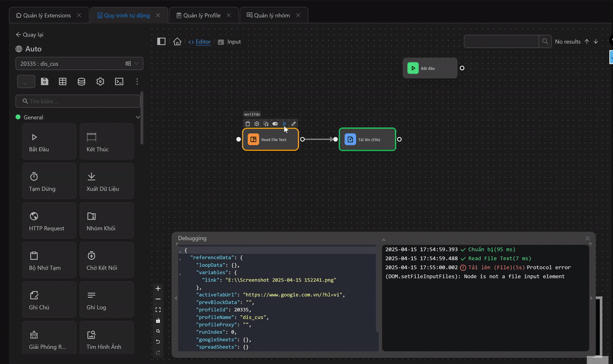613x364 pixels.
Task: Delete the Read File Text node
Action: (x=247, y=124)
